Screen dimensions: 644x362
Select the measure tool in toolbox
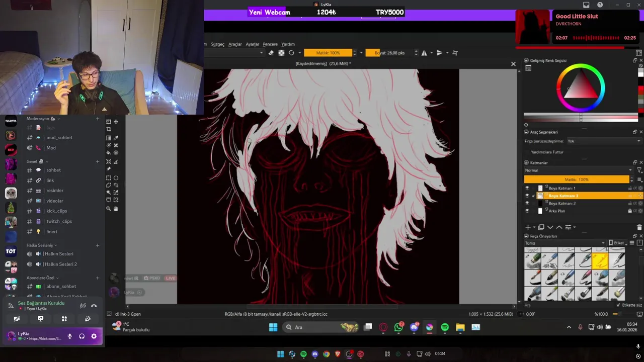(116, 162)
